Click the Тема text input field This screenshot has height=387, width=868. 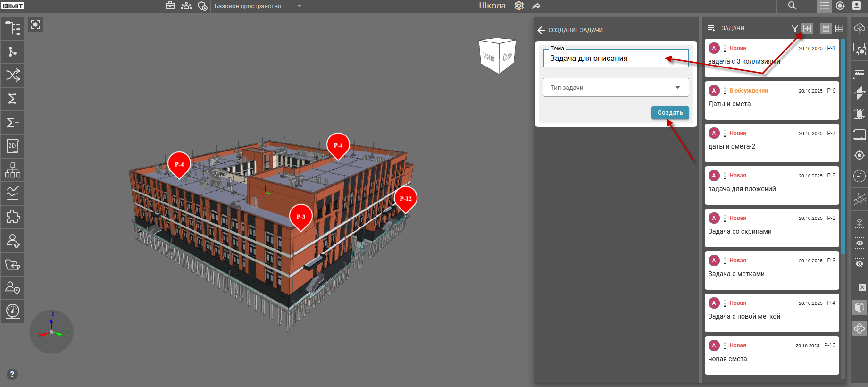click(x=609, y=59)
